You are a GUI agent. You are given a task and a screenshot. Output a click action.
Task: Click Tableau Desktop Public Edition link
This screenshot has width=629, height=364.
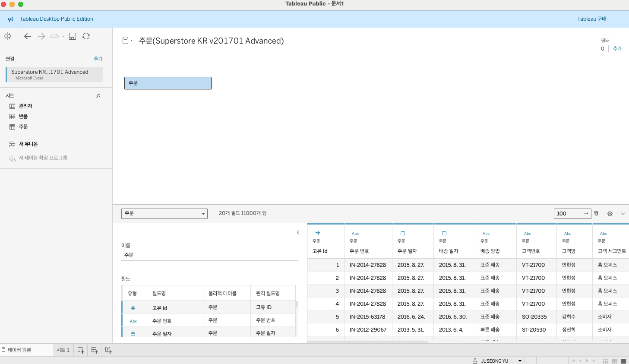click(57, 19)
